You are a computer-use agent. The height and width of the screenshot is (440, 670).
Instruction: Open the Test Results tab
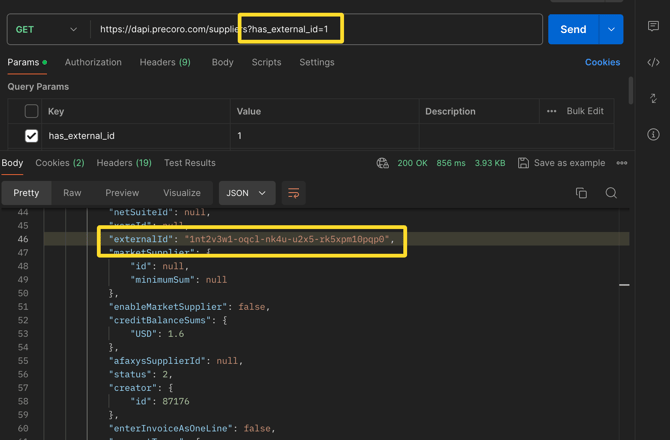click(189, 163)
